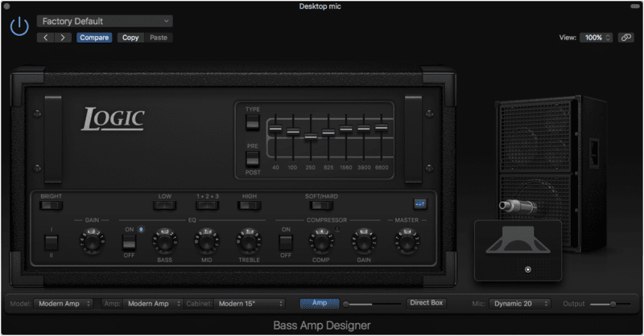The height and width of the screenshot is (336, 644).
Task: Open the Factory Default preset menu
Action: [105, 21]
